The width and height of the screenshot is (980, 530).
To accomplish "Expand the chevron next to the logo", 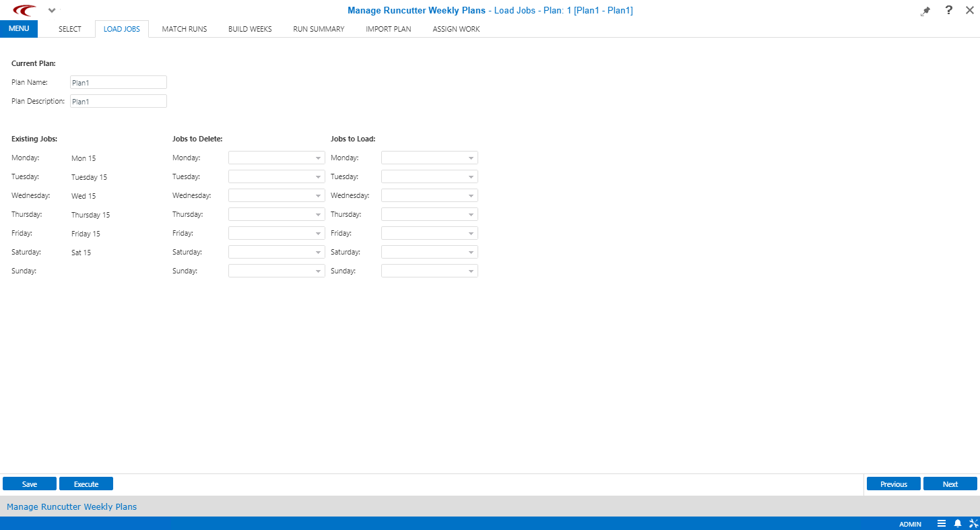I will [52, 10].
